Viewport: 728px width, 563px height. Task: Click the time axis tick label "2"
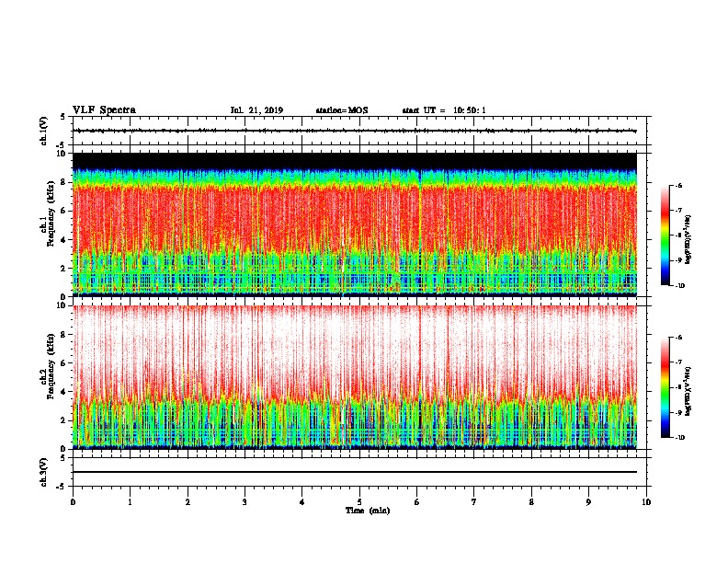tap(188, 501)
